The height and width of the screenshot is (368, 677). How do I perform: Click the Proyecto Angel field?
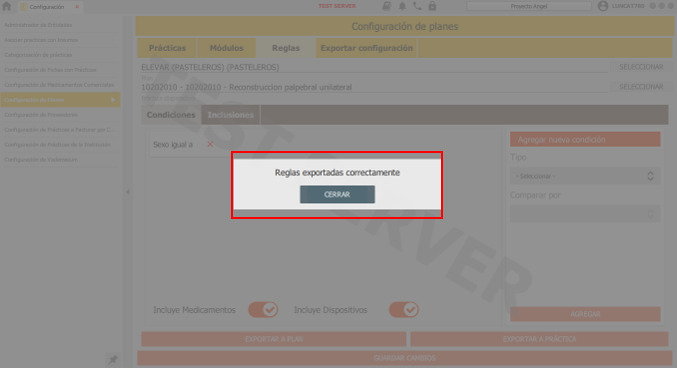pyautogui.click(x=529, y=6)
